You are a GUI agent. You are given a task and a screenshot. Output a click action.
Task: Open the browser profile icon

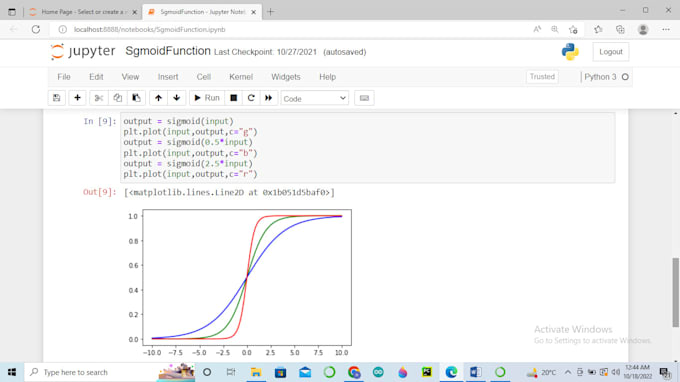[x=643, y=29]
